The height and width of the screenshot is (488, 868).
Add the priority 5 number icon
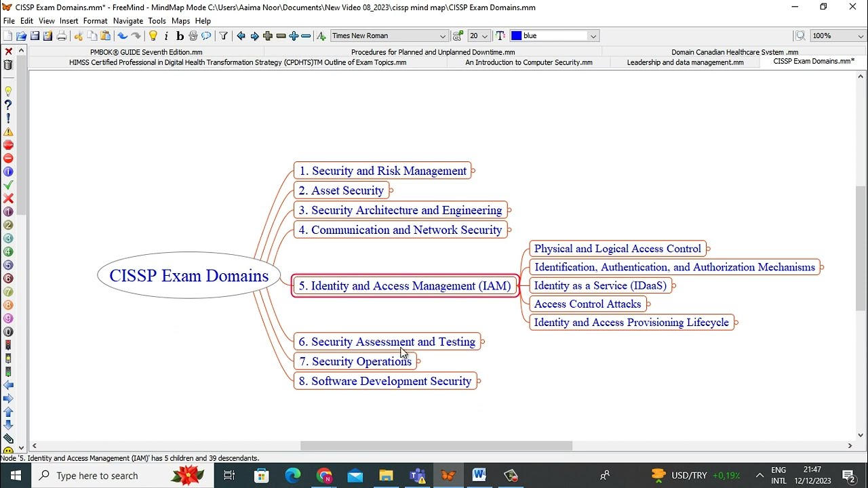(8, 265)
